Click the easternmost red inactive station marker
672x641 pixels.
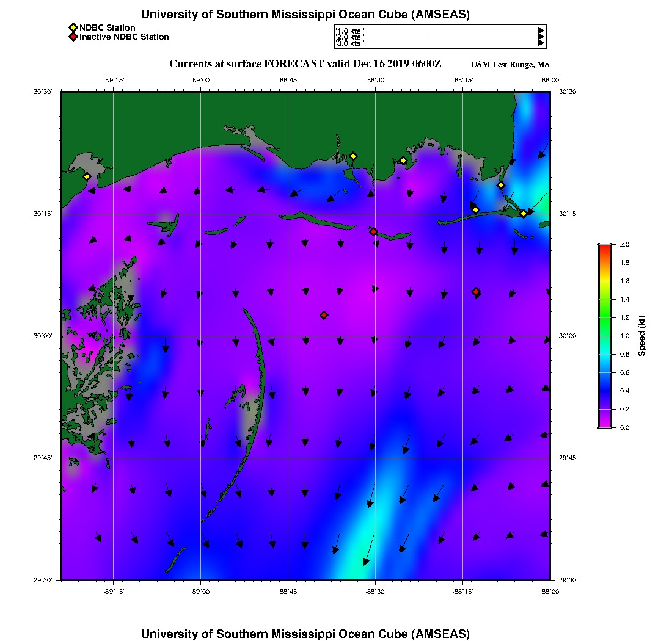476,292
